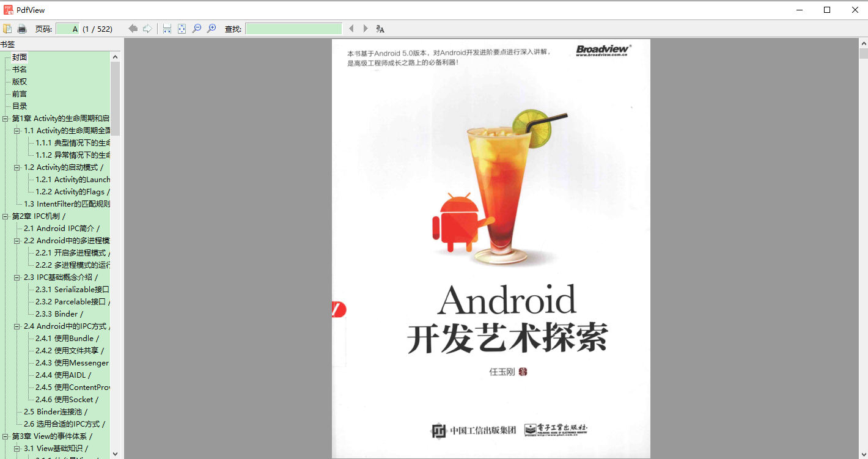
Task: Open bookmark 2.3.2 Parcelable接口
Action: pyautogui.click(x=73, y=302)
